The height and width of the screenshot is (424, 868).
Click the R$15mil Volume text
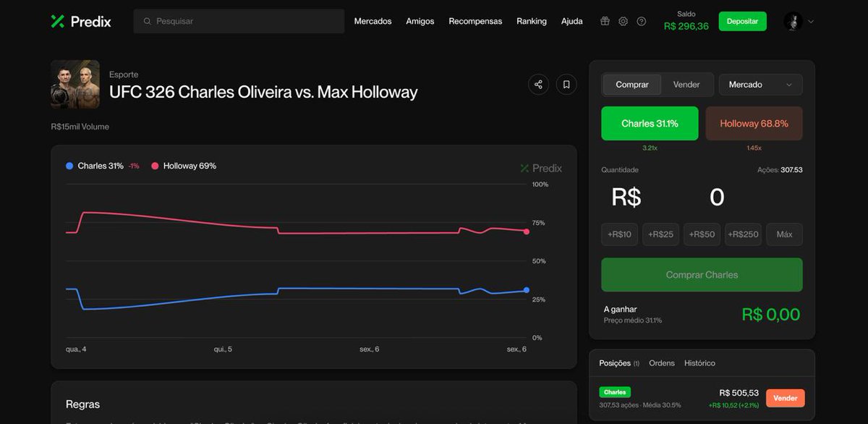[x=80, y=127]
